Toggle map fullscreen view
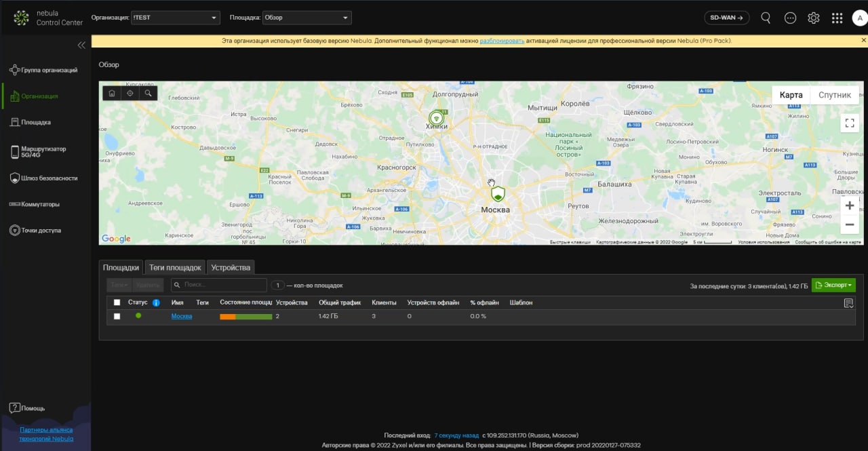 [850, 123]
